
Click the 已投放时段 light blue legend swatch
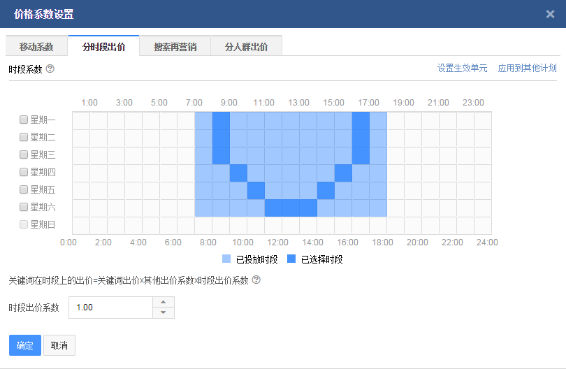point(226,259)
